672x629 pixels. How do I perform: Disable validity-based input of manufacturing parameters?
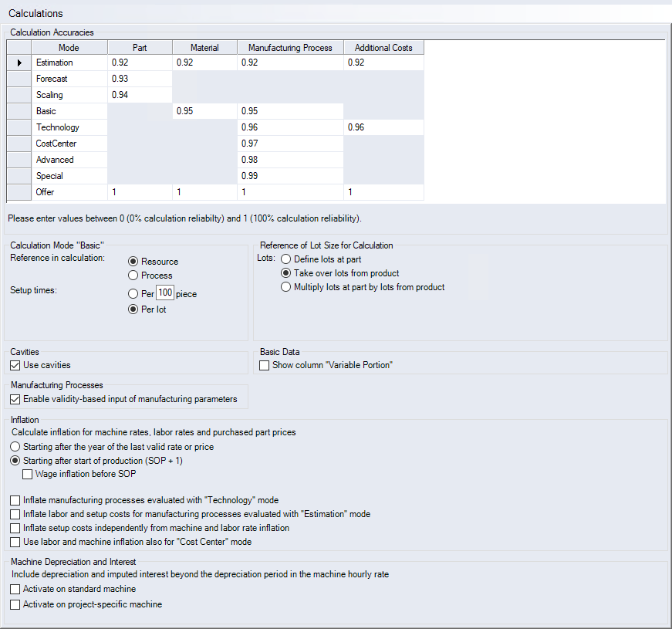[x=15, y=400]
